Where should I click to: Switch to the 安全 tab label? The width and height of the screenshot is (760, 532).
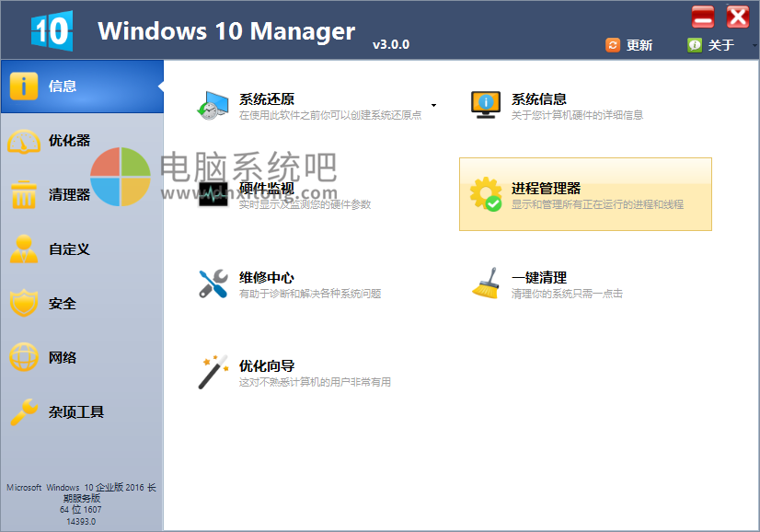pos(63,304)
